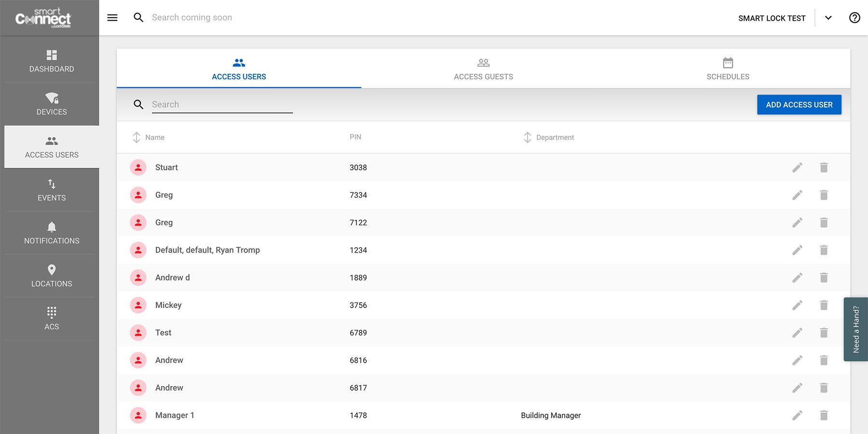The width and height of the screenshot is (868, 434).
Task: Switch to the Access Guests tab
Action: [x=483, y=68]
